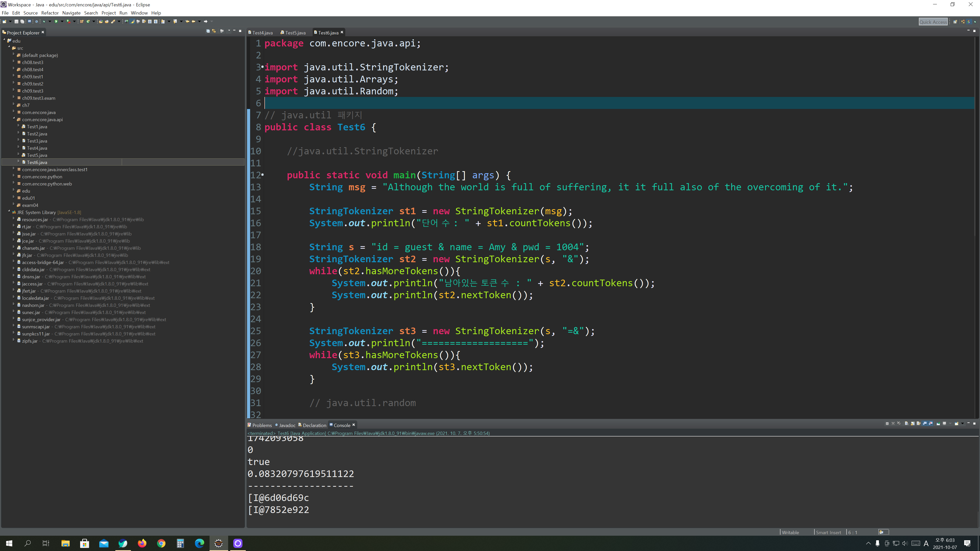Click the Save floppy disk toolbar icon
This screenshot has height=551, width=980.
click(x=16, y=21)
